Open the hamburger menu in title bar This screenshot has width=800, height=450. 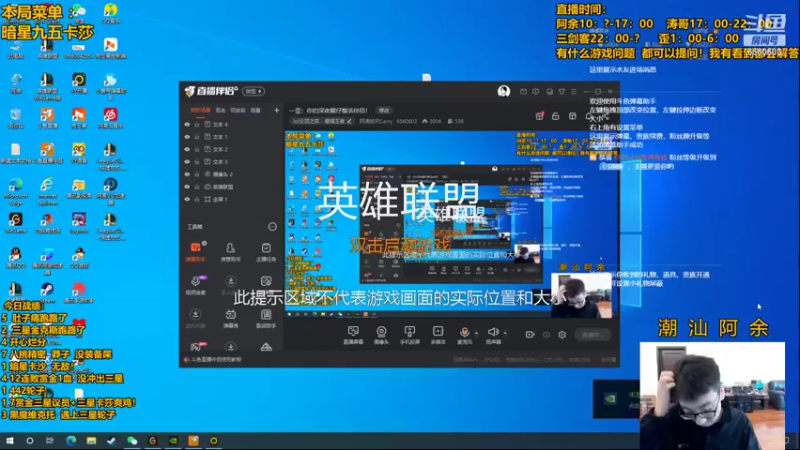point(574,91)
